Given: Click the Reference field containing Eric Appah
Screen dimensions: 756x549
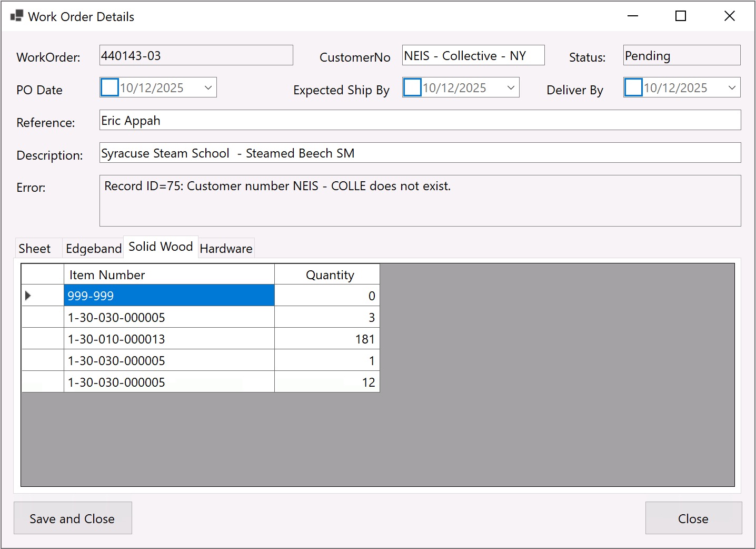Looking at the screenshot, I should coord(420,121).
